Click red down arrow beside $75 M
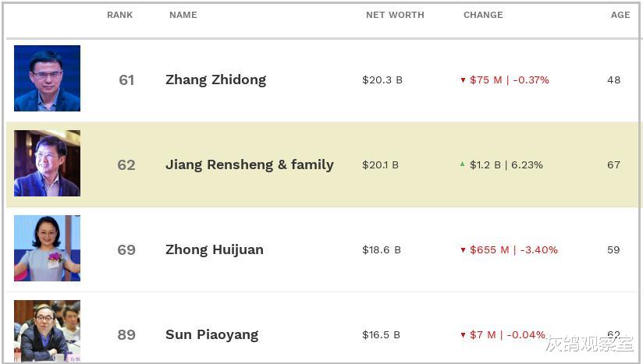 point(463,80)
